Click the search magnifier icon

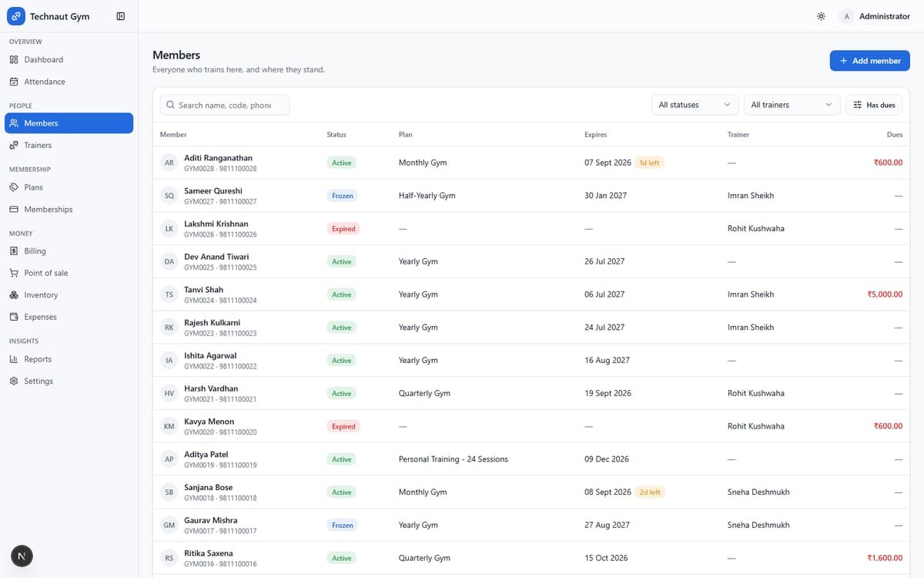tap(170, 105)
